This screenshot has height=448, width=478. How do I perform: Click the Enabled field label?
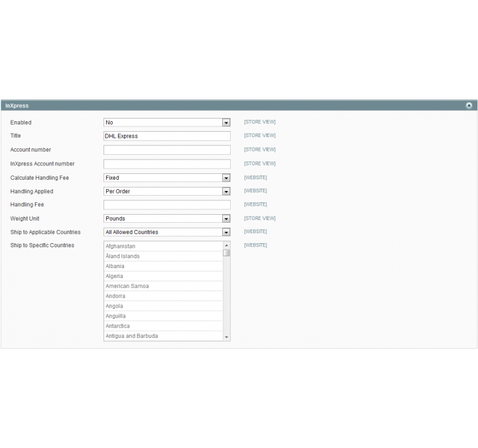pos(20,123)
